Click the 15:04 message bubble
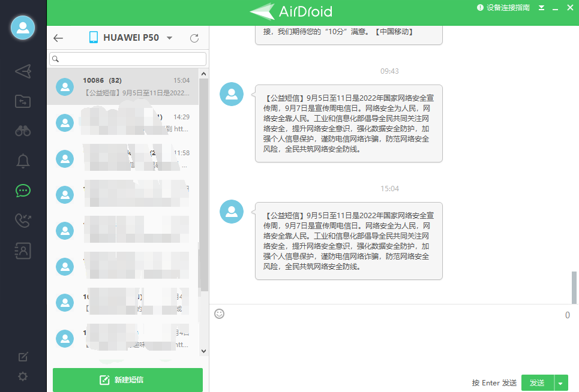Screen dimensions: 579x392 coord(349,241)
